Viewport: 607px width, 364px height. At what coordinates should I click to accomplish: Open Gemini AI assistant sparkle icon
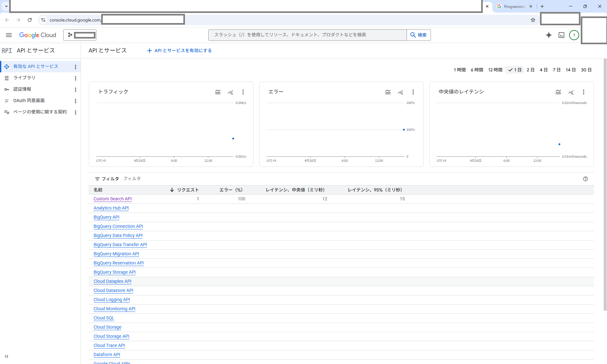point(549,35)
